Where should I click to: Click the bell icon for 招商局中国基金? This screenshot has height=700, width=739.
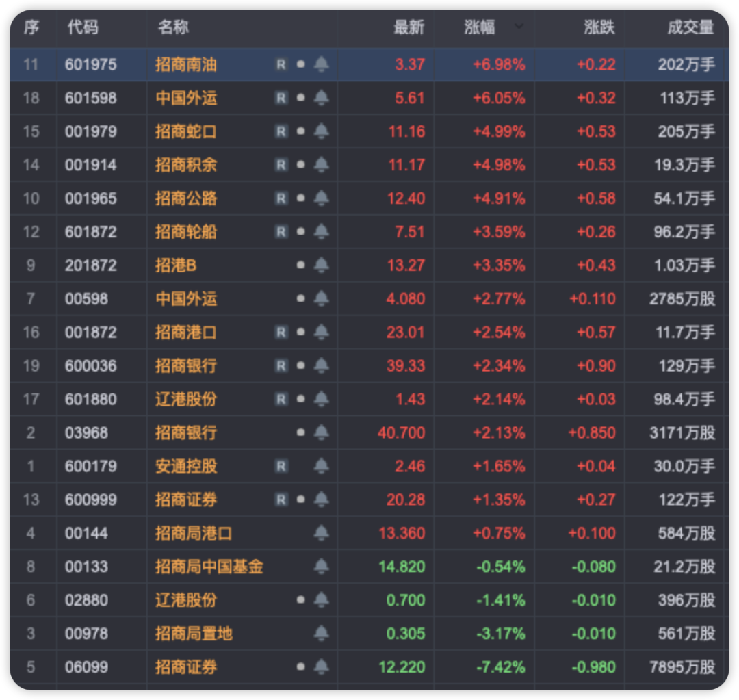(321, 567)
